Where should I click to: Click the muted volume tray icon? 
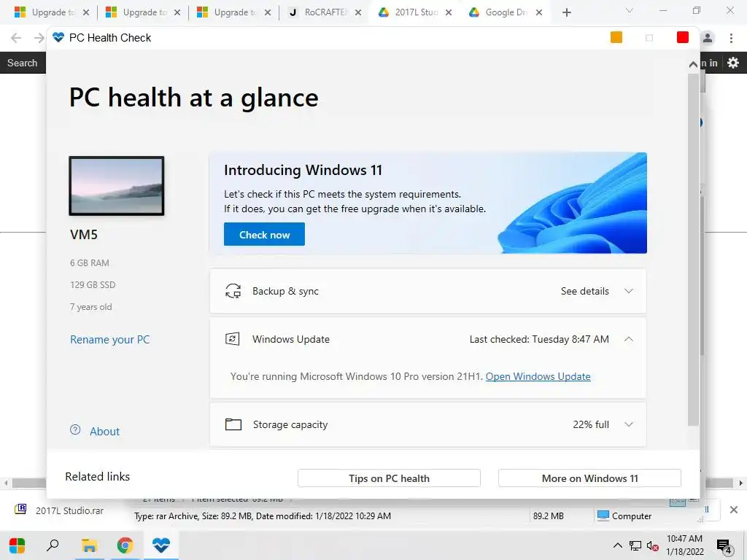[x=653, y=546]
